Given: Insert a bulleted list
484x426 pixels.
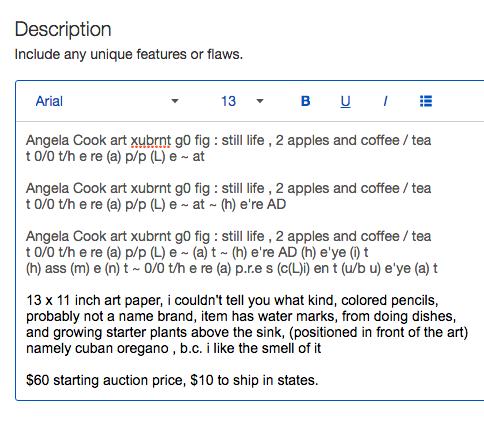Looking at the screenshot, I should click(x=426, y=101).
